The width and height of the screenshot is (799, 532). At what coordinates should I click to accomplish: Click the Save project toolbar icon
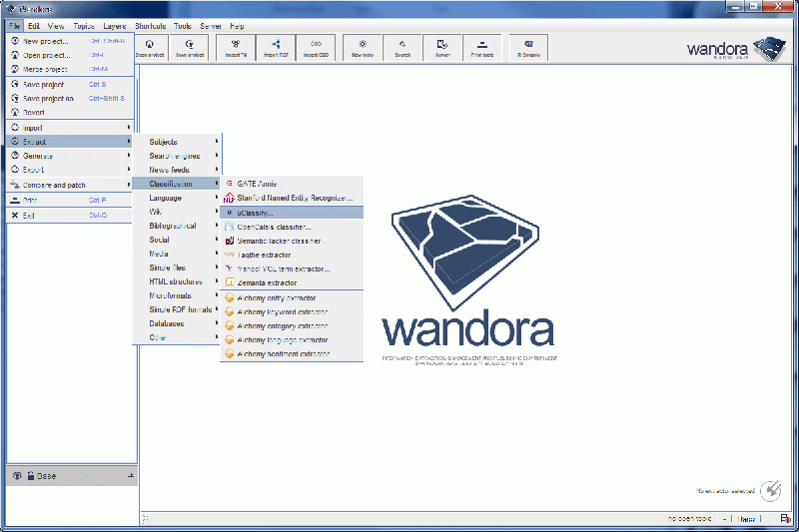(189, 47)
